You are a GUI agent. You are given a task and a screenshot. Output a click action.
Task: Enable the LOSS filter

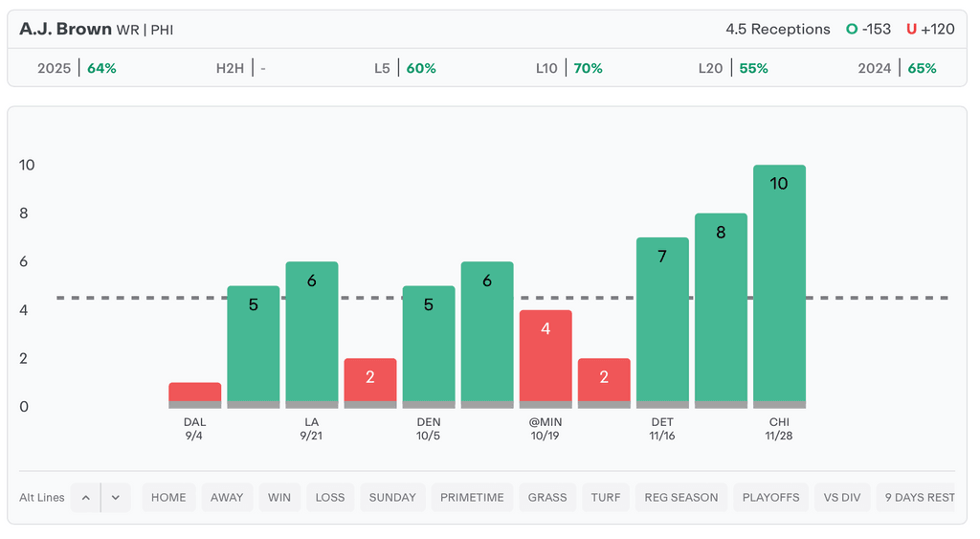(330, 498)
